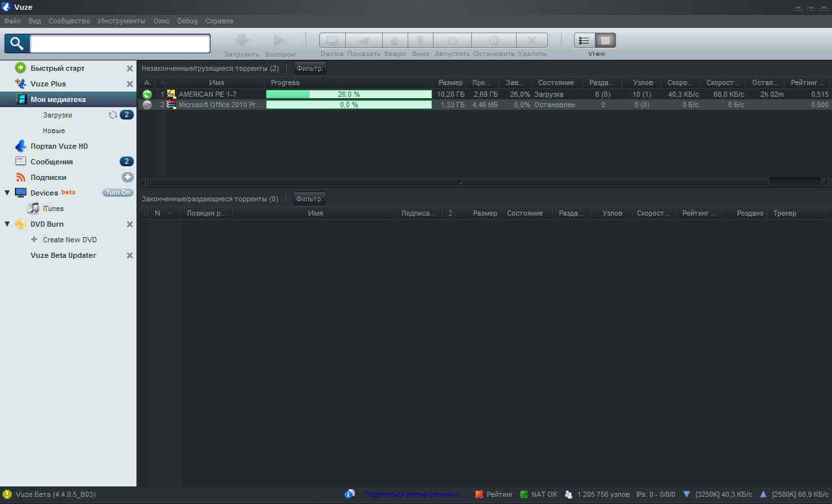Delete torrent with Удалить button
The width and height of the screenshot is (832, 504).
pyautogui.click(x=532, y=40)
